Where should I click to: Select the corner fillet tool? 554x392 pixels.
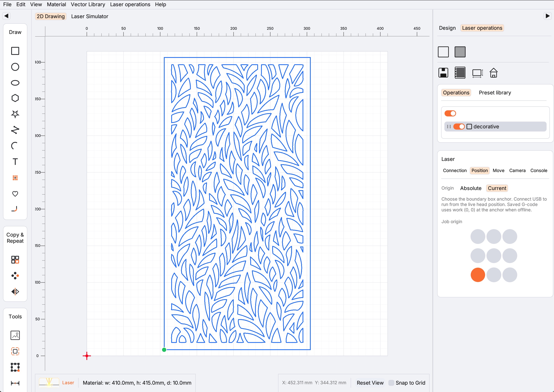pyautogui.click(x=15, y=209)
